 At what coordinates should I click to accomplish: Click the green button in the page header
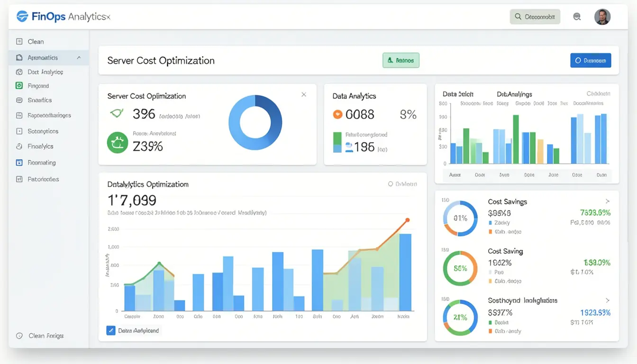(x=401, y=60)
